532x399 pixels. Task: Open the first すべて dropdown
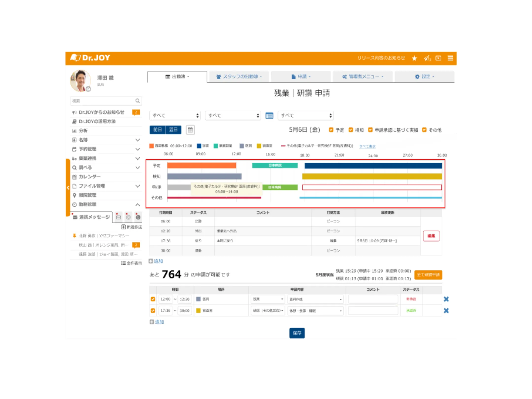coord(175,116)
